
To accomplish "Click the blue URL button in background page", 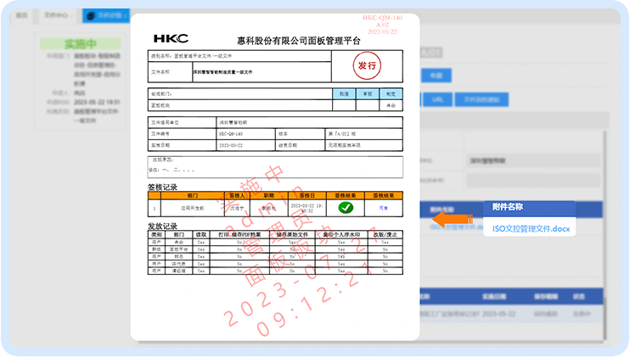I will click(x=437, y=99).
